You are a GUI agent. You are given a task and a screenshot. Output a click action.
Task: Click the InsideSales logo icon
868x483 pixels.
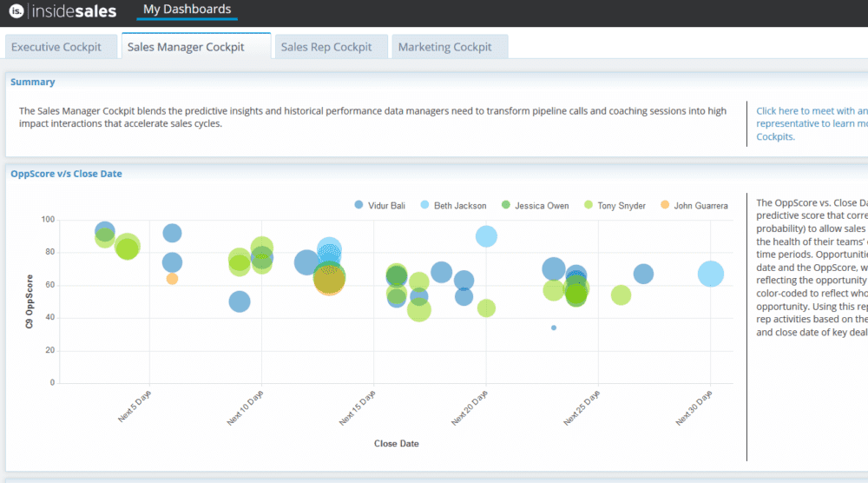[16, 12]
